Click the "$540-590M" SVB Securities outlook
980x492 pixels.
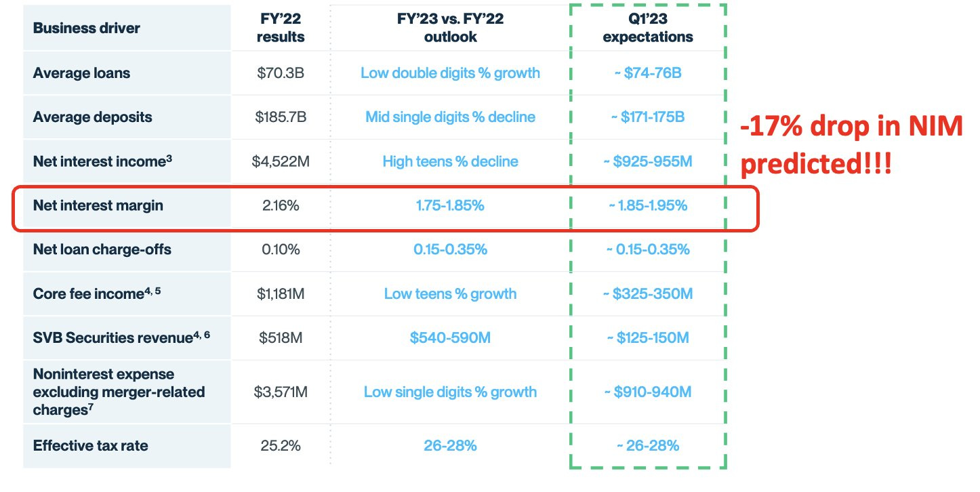(x=450, y=337)
